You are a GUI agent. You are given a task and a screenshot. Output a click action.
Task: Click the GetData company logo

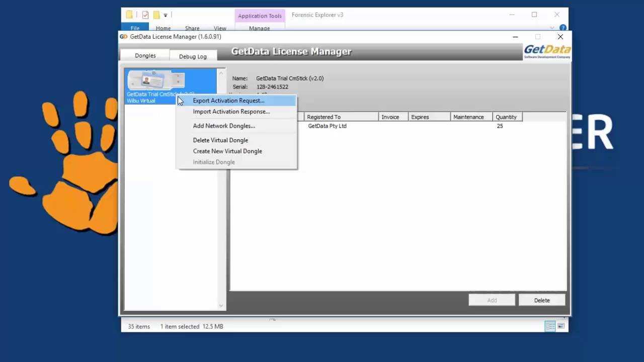[547, 52]
